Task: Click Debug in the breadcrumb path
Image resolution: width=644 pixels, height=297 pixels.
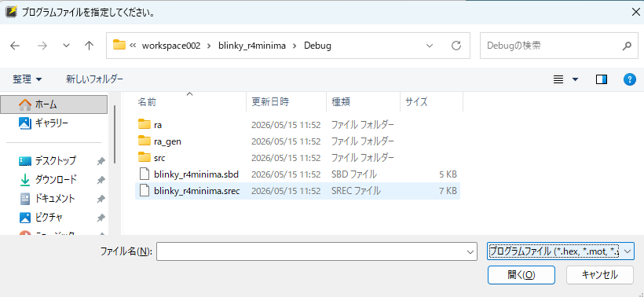Action: point(317,46)
